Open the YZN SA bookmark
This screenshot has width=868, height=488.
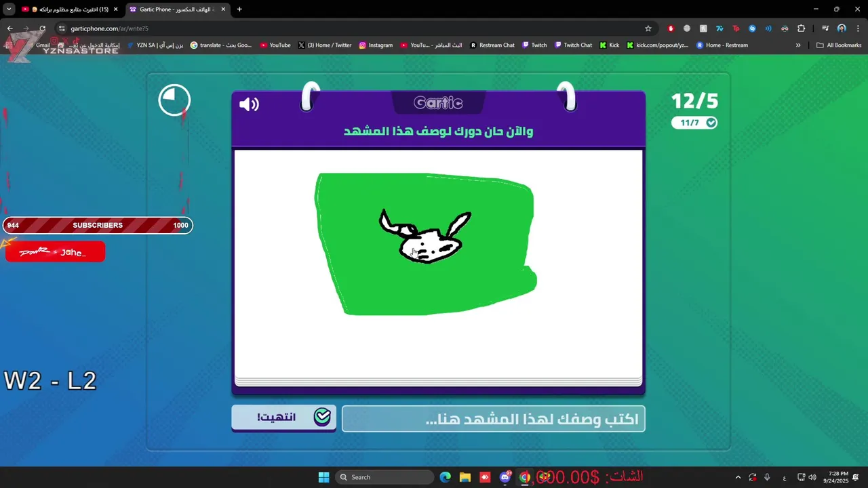click(155, 45)
